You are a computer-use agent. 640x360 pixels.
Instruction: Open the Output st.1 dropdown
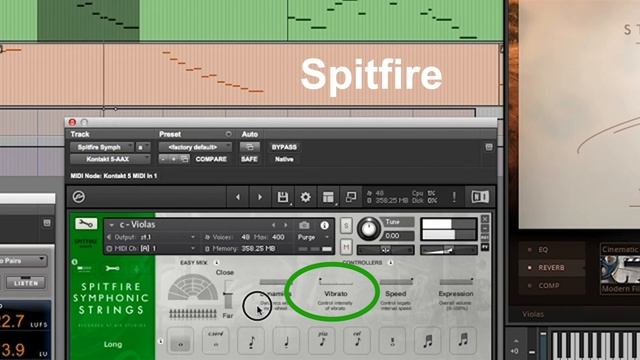[x=152, y=237]
